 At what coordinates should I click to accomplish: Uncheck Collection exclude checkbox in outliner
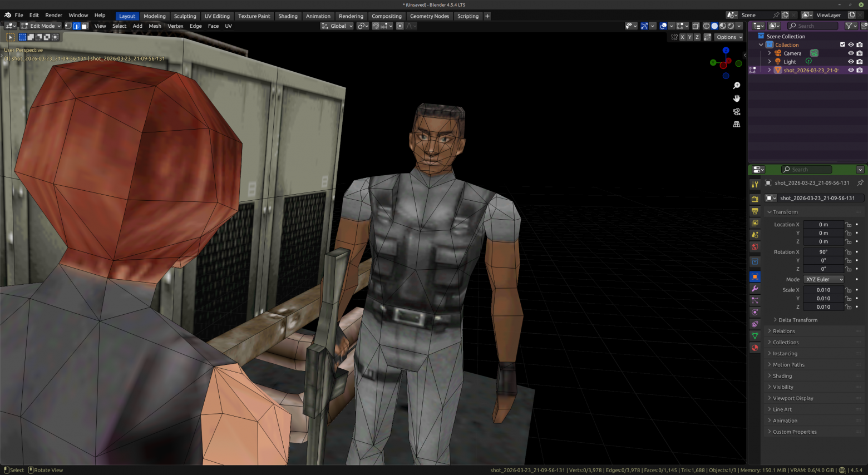(842, 44)
